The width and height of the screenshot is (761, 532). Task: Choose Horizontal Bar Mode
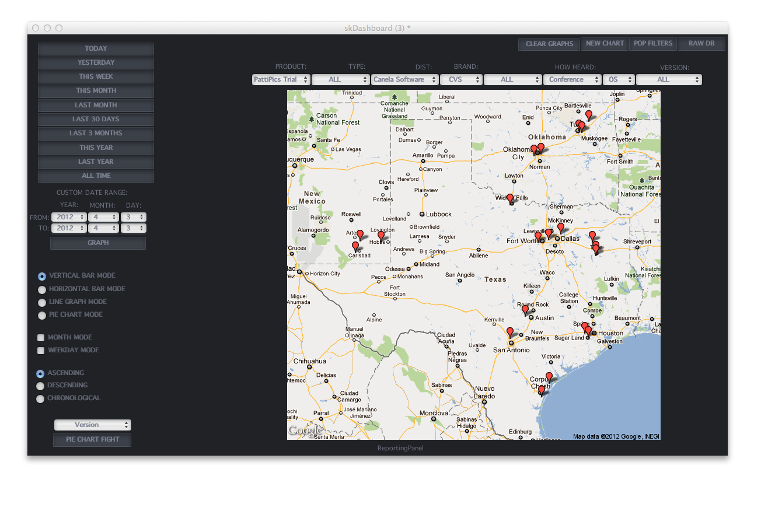[x=42, y=289]
